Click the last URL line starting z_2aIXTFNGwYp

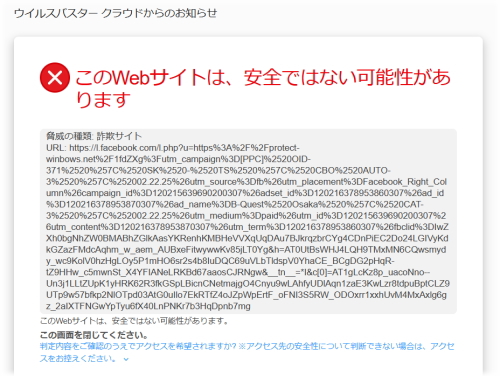point(148,306)
